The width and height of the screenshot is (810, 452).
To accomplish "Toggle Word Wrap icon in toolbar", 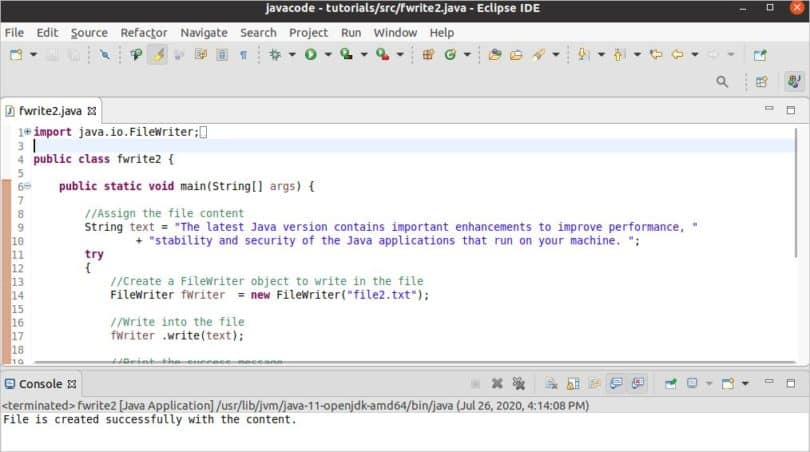I will point(200,54).
